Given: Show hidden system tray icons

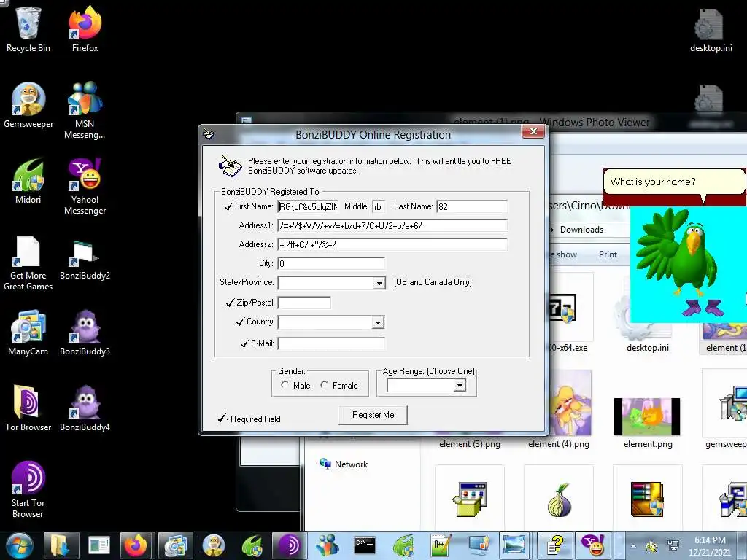Looking at the screenshot, I should (x=633, y=546).
